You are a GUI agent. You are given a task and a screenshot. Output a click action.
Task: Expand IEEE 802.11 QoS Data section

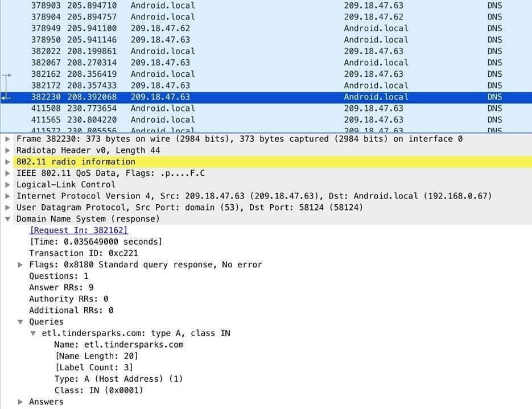(7, 173)
